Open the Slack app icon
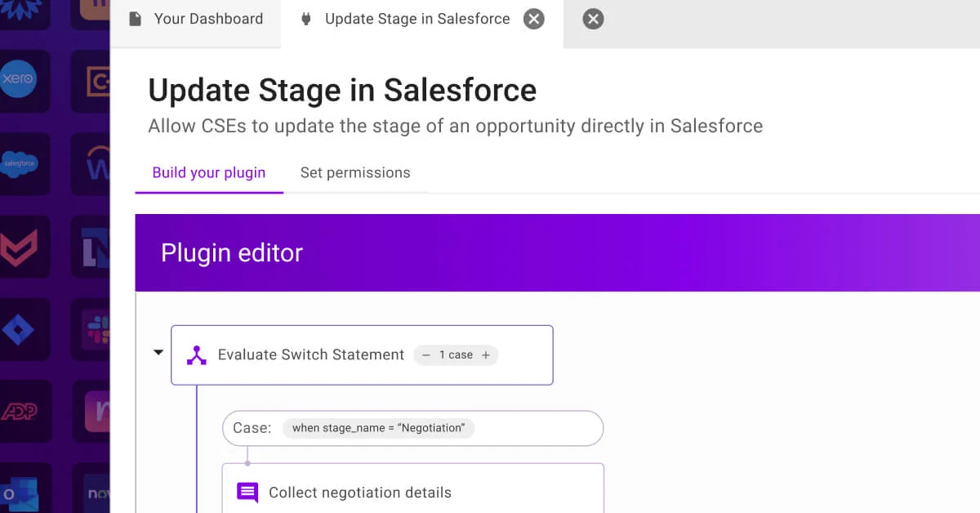This screenshot has height=513, width=980. 96,329
